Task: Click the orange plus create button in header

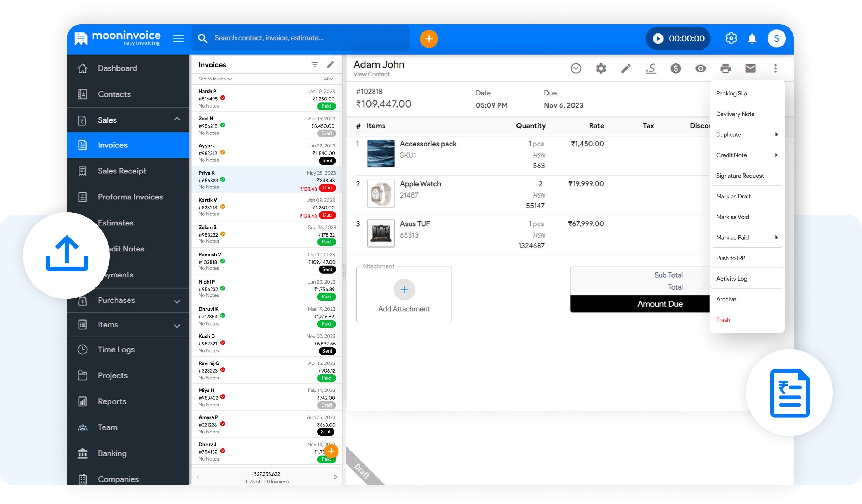Action: coord(429,38)
